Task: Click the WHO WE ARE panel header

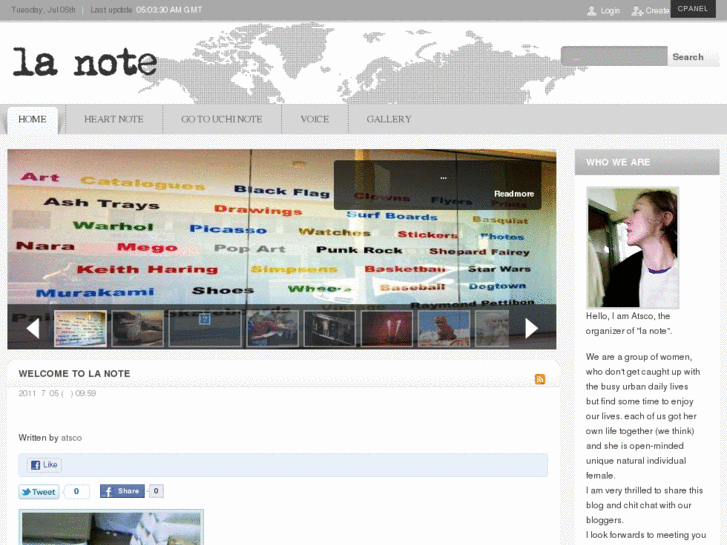Action: [647, 162]
